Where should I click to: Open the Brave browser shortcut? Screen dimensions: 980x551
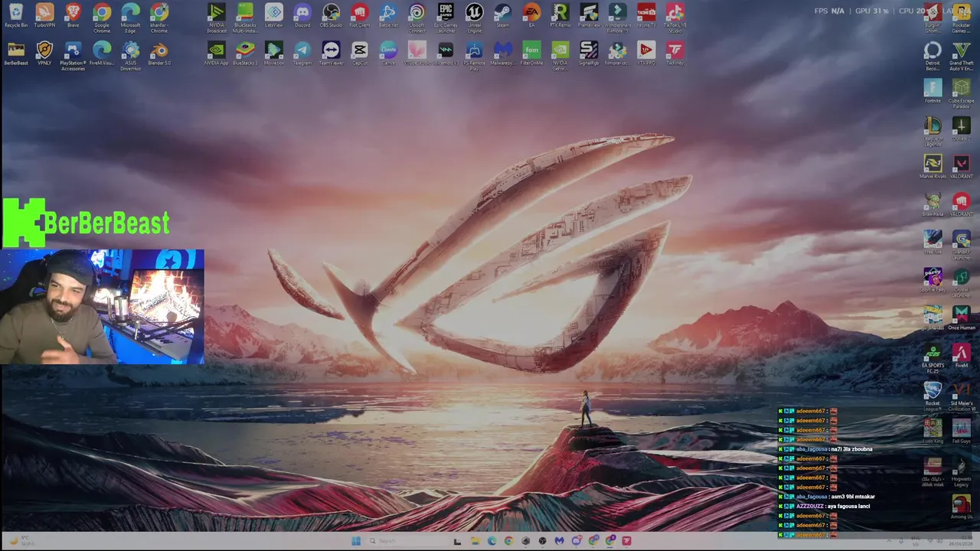pyautogui.click(x=73, y=15)
